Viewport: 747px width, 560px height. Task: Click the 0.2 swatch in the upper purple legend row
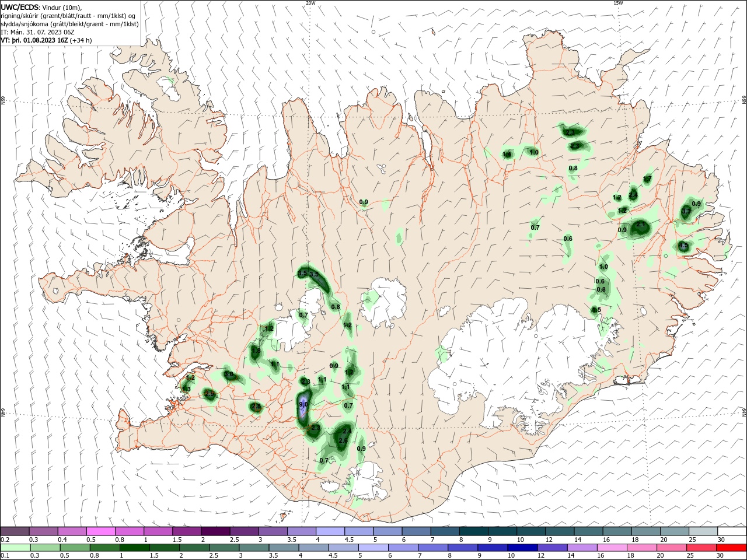coord(15,531)
